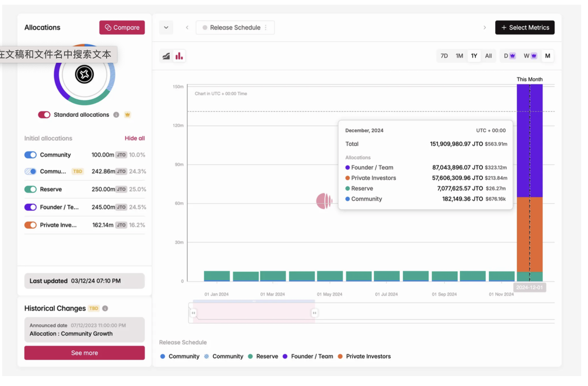Click the See more button
The width and height of the screenshot is (588, 386).
84,353
